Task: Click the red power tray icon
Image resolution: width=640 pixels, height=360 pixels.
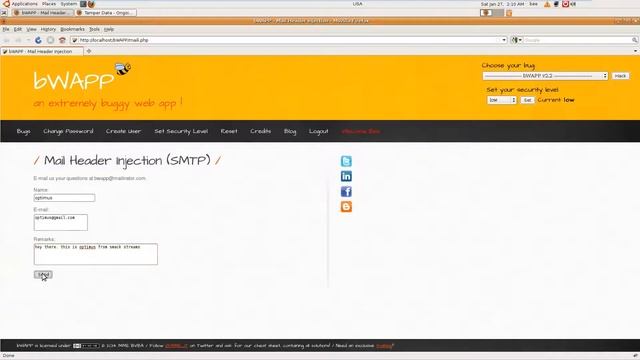Action: [565, 4]
